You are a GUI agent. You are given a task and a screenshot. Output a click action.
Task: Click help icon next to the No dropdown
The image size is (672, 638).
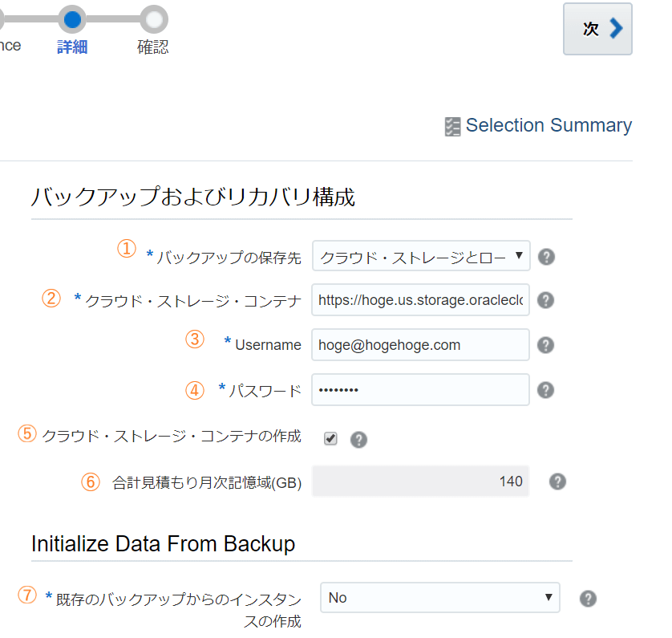pos(588,599)
